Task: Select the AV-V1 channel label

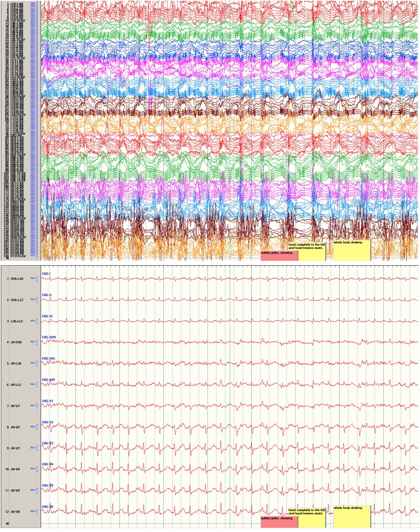Action: click(15, 406)
